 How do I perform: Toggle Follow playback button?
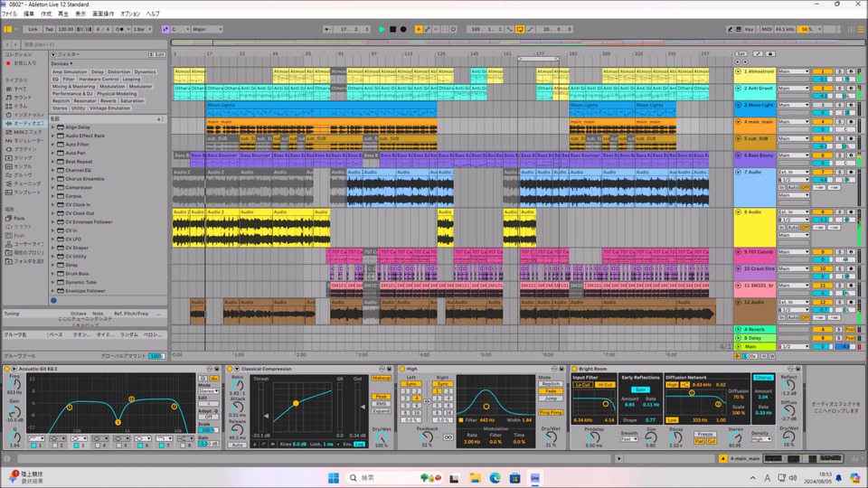[x=327, y=29]
